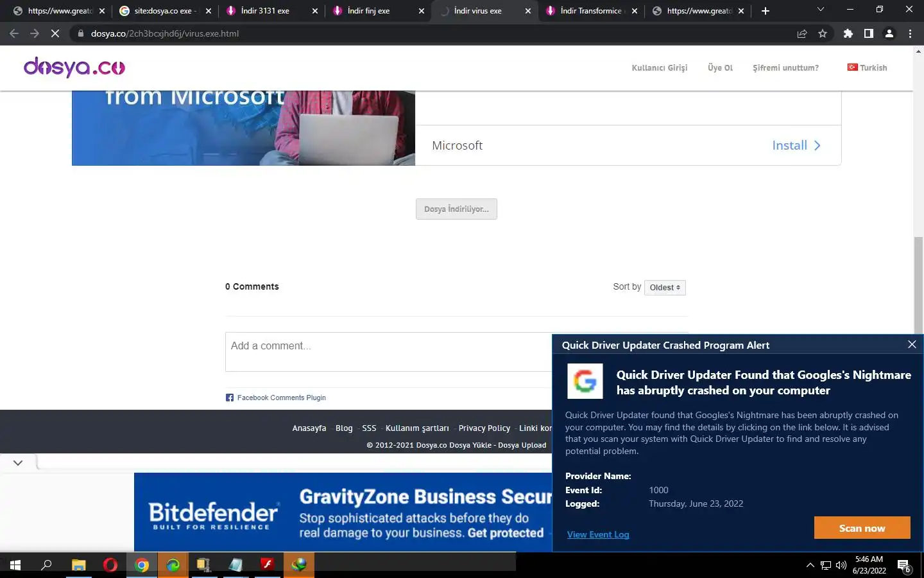924x578 pixels.
Task: Go back to the previous page
Action: (14, 33)
